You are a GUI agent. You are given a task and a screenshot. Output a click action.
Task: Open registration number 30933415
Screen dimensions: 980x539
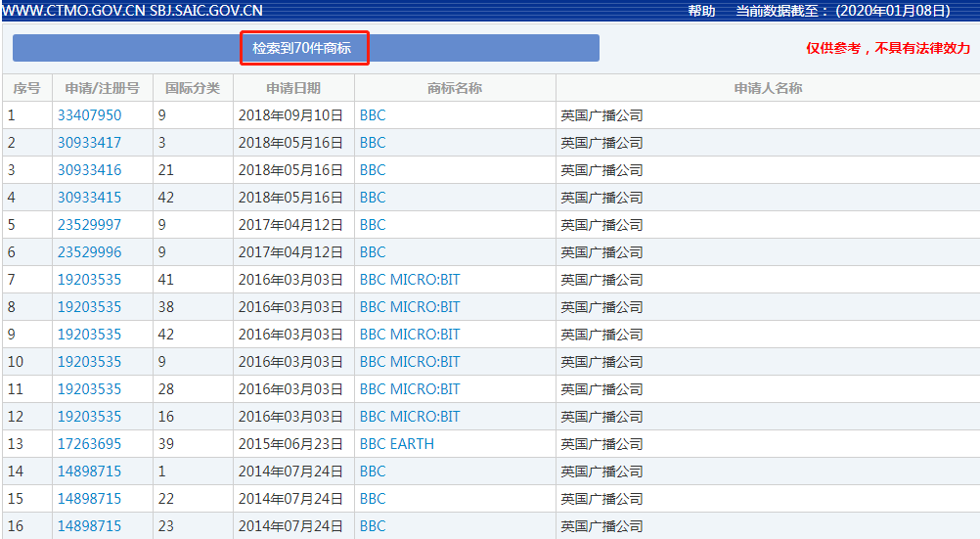coord(89,198)
